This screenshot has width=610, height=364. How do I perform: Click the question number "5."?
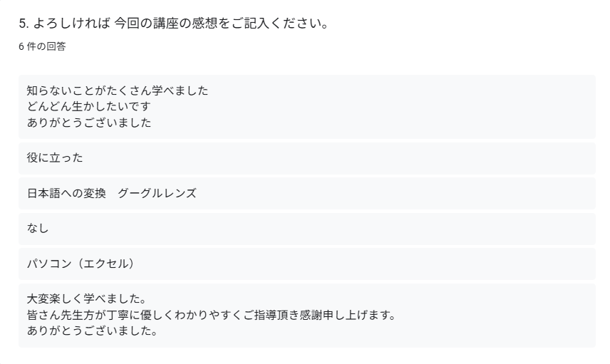tap(24, 24)
